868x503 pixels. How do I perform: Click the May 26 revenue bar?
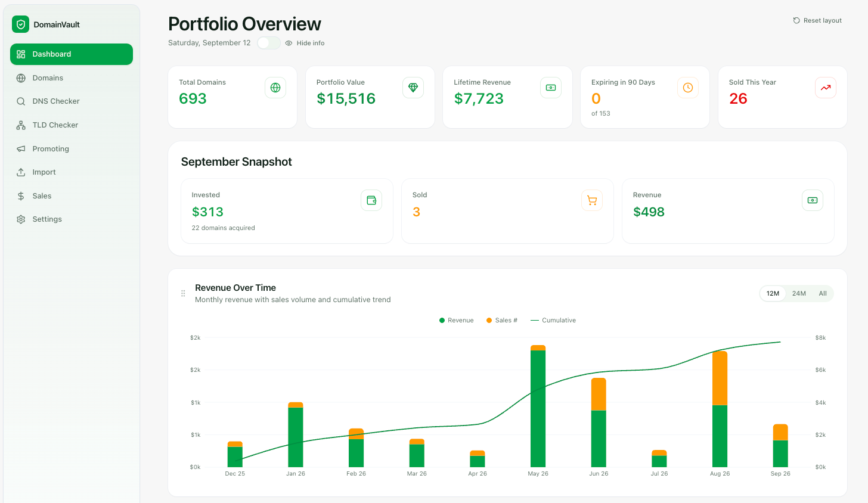(x=538, y=409)
